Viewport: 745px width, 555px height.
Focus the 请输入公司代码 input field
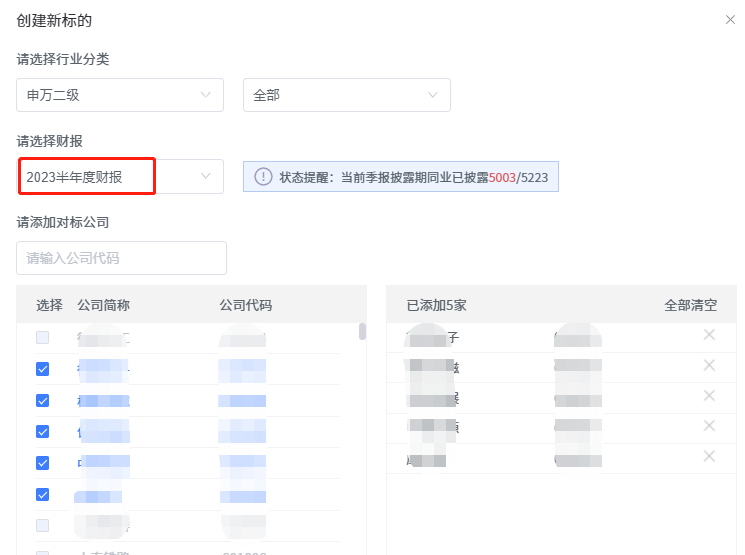coord(121,258)
